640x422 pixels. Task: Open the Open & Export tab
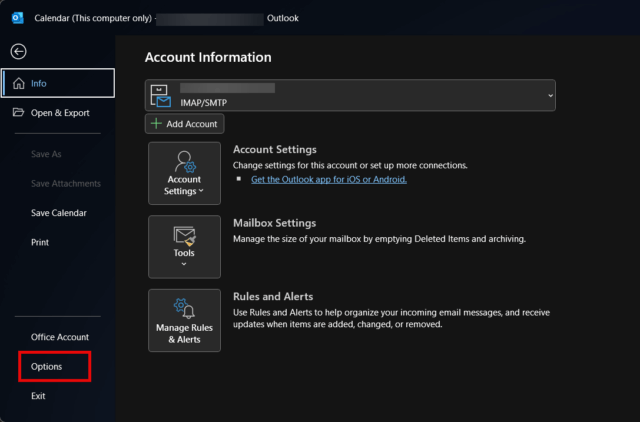[58, 113]
